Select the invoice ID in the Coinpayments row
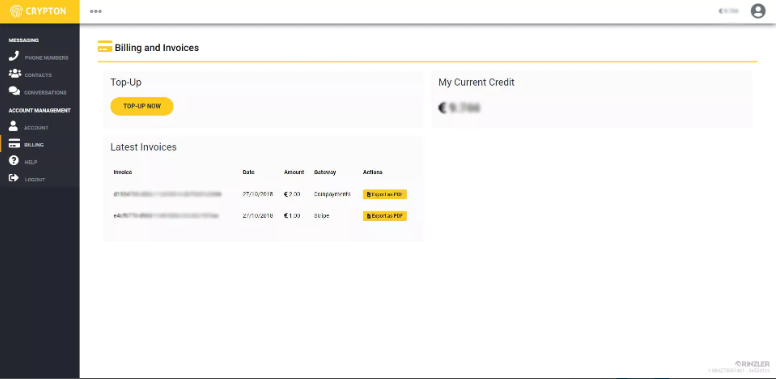Viewport: 776px width, 379px height. pos(167,194)
